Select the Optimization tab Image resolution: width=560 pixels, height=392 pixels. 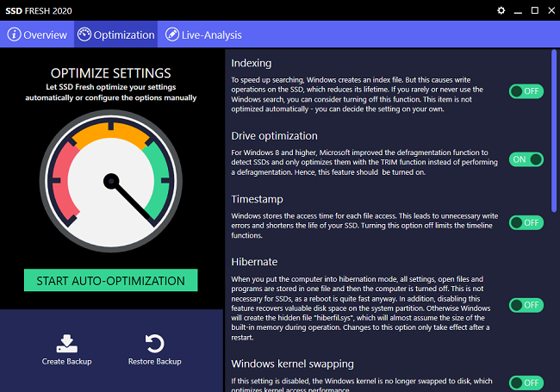pos(116,34)
